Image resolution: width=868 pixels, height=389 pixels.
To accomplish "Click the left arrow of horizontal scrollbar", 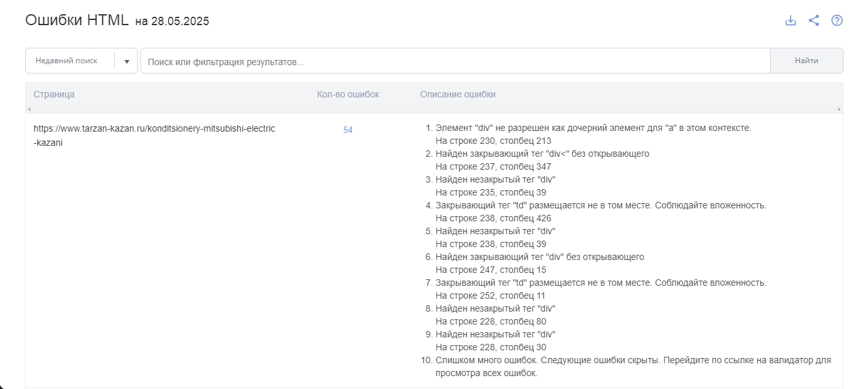I will point(29,110).
